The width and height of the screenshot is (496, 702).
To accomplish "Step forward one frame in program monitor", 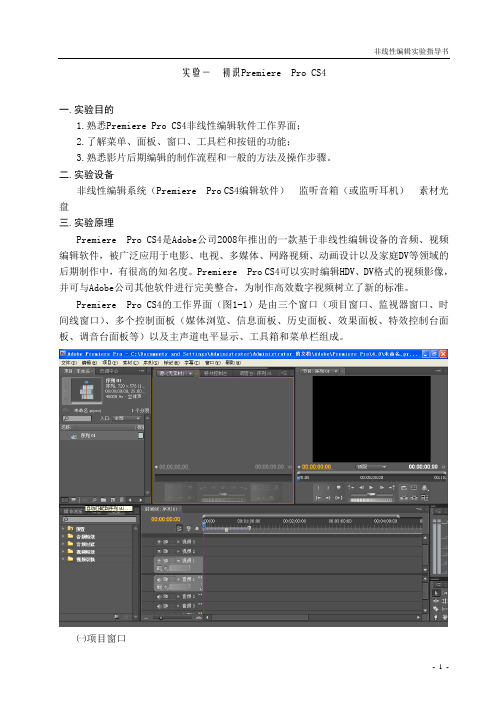I will pos(382,488).
